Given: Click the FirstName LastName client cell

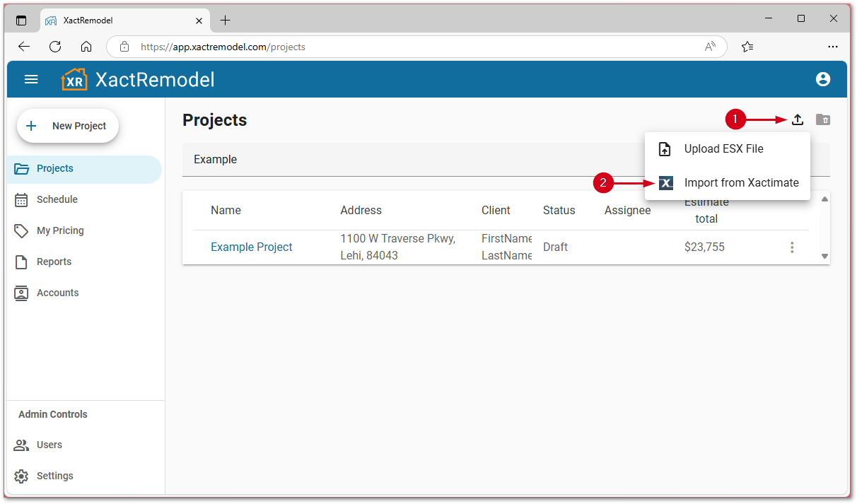Looking at the screenshot, I should (x=506, y=247).
